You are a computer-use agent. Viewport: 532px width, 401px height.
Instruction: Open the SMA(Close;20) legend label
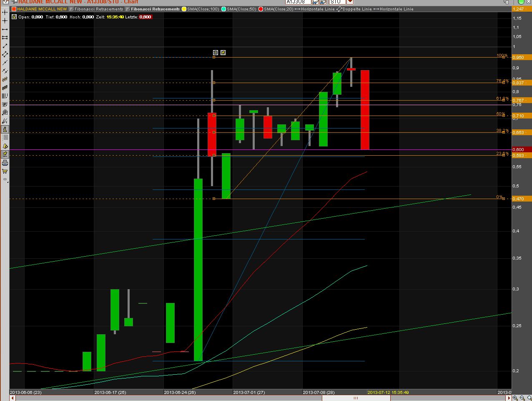[x=279, y=9]
